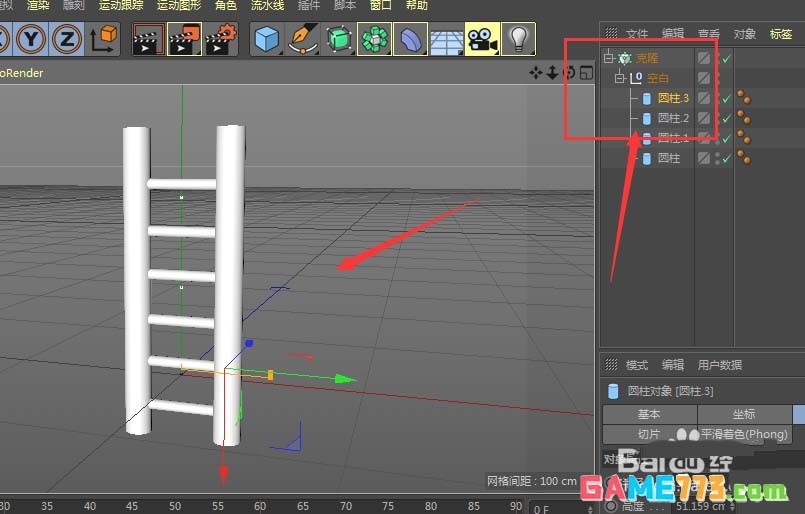The height and width of the screenshot is (514, 805).
Task: Click the layer square on bottom 圆柱 row
Action: click(704, 158)
